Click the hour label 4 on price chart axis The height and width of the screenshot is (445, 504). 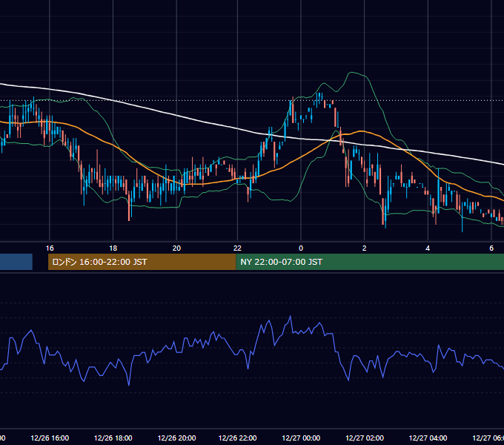click(x=428, y=248)
